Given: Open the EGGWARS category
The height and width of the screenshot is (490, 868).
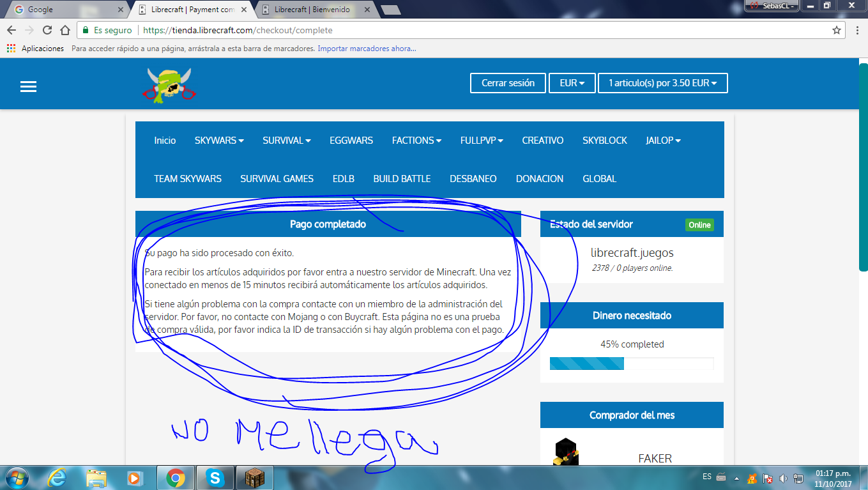Looking at the screenshot, I should tap(351, 141).
